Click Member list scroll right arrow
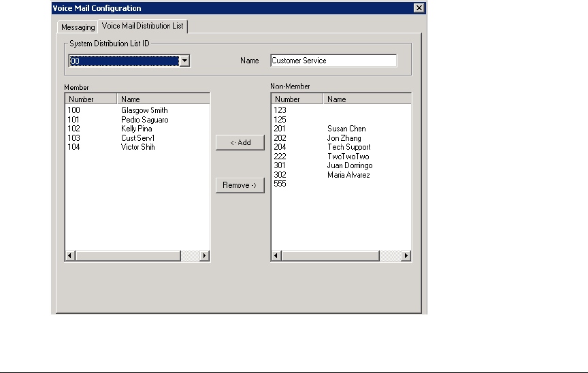This screenshot has width=588, height=373. point(204,256)
